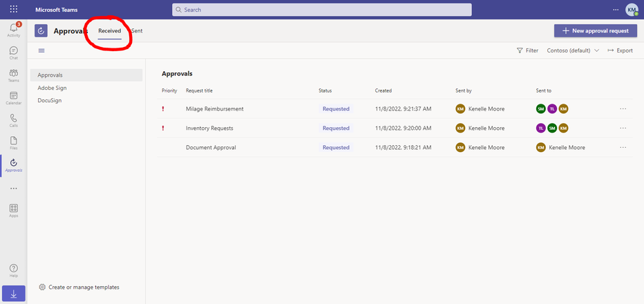Click Sent to column header
Viewport: 644px width, 304px height.
click(x=544, y=91)
